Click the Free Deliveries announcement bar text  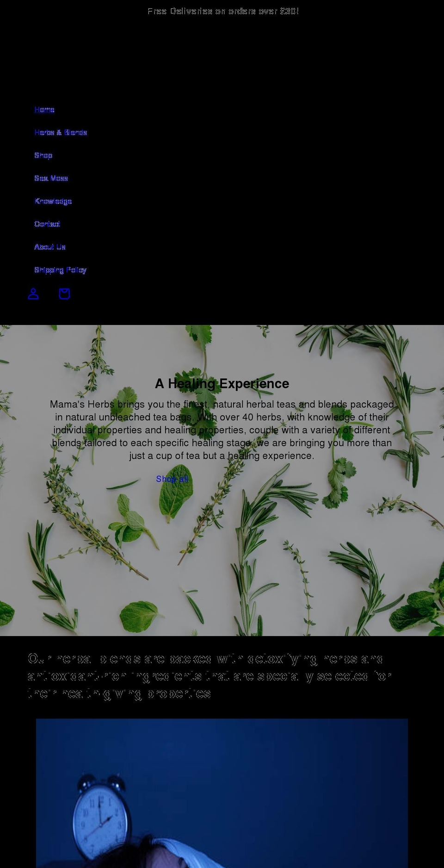click(223, 11)
